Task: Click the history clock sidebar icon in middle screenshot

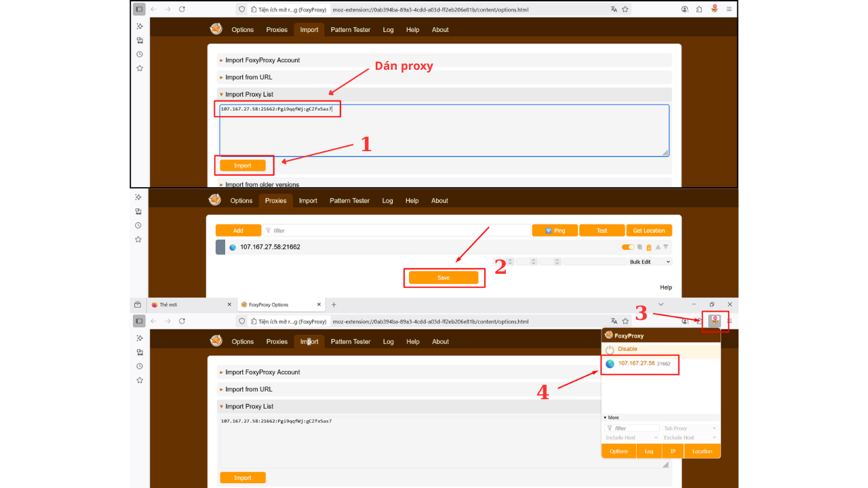Action: pos(138,226)
